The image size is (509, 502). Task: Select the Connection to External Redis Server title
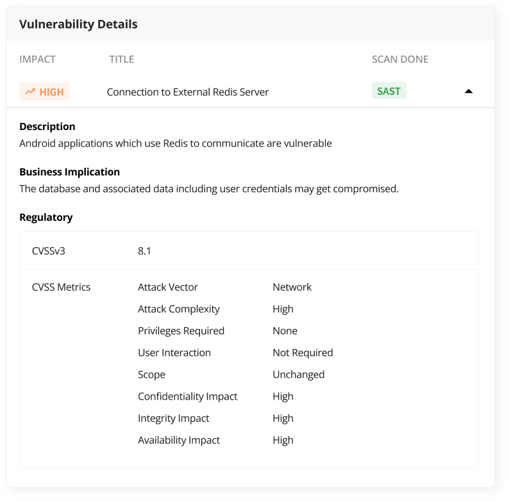(187, 92)
